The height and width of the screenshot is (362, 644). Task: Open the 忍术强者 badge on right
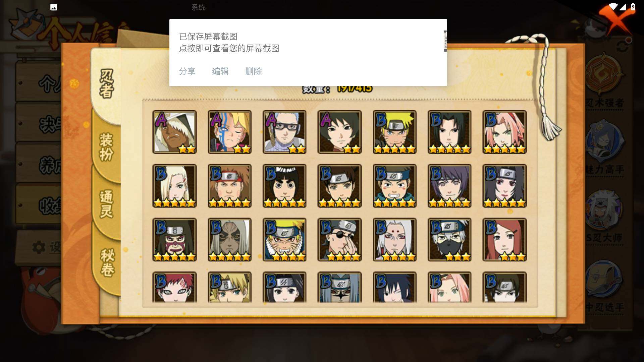click(x=605, y=80)
